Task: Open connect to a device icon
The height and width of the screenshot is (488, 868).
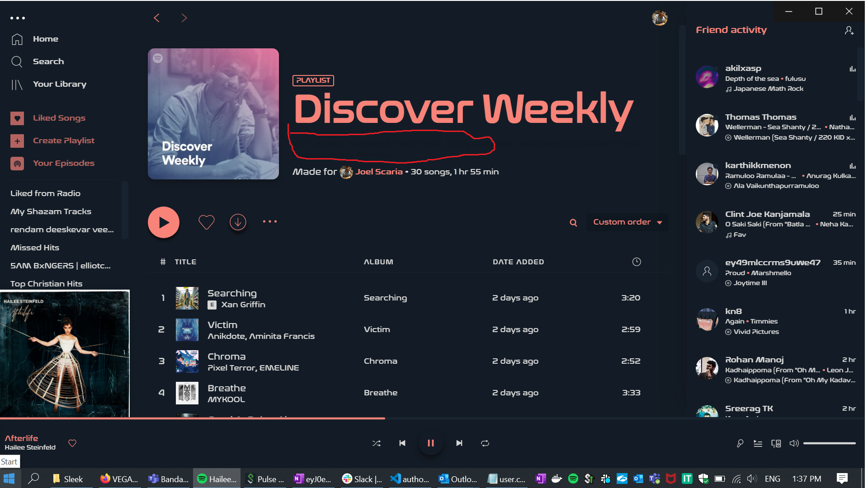Action: (x=776, y=443)
